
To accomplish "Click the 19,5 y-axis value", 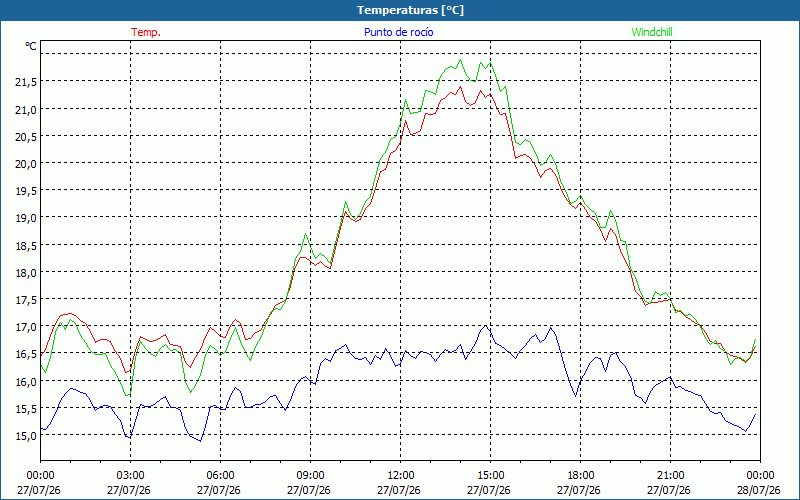I will click(26, 190).
